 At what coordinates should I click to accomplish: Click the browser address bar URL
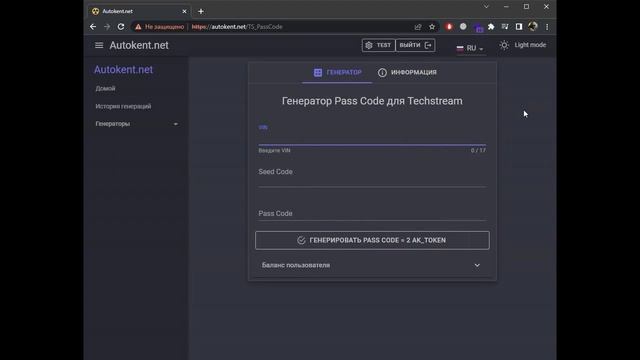pos(237,27)
